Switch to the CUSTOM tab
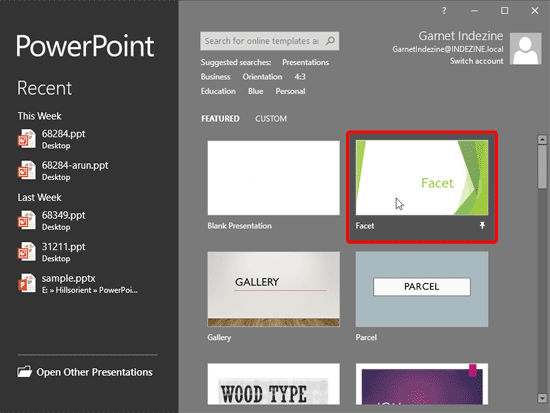This screenshot has height=413, width=550. (271, 119)
